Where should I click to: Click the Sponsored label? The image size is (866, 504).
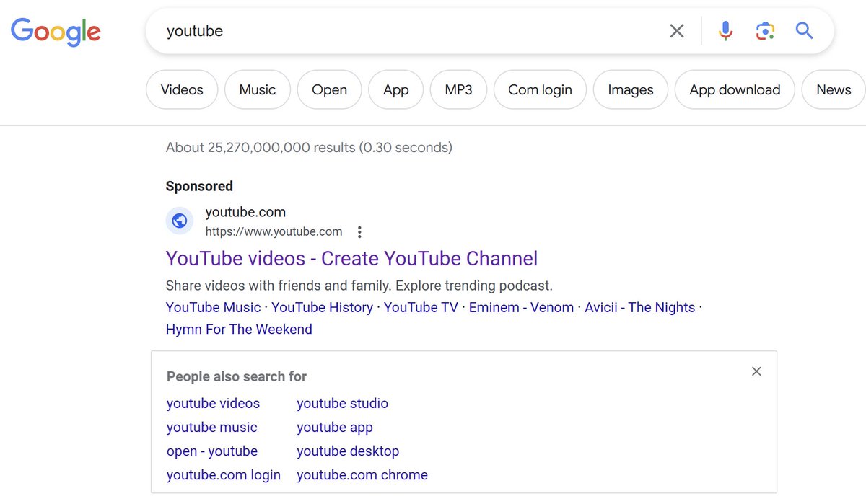tap(199, 186)
